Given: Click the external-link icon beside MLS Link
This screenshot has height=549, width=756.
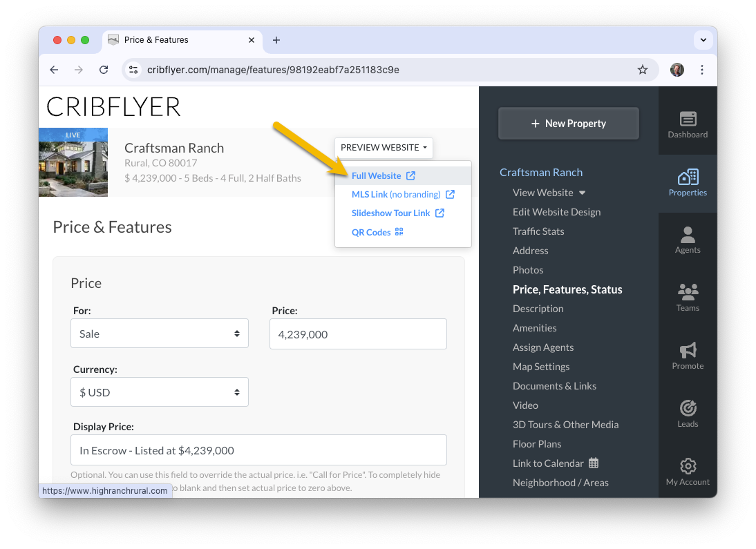Looking at the screenshot, I should click(450, 194).
